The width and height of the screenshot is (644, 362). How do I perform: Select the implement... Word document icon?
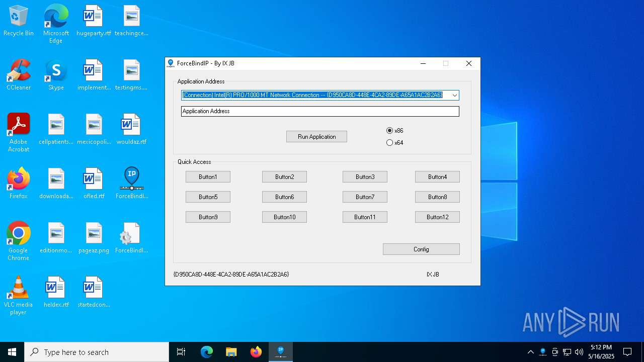point(94,75)
